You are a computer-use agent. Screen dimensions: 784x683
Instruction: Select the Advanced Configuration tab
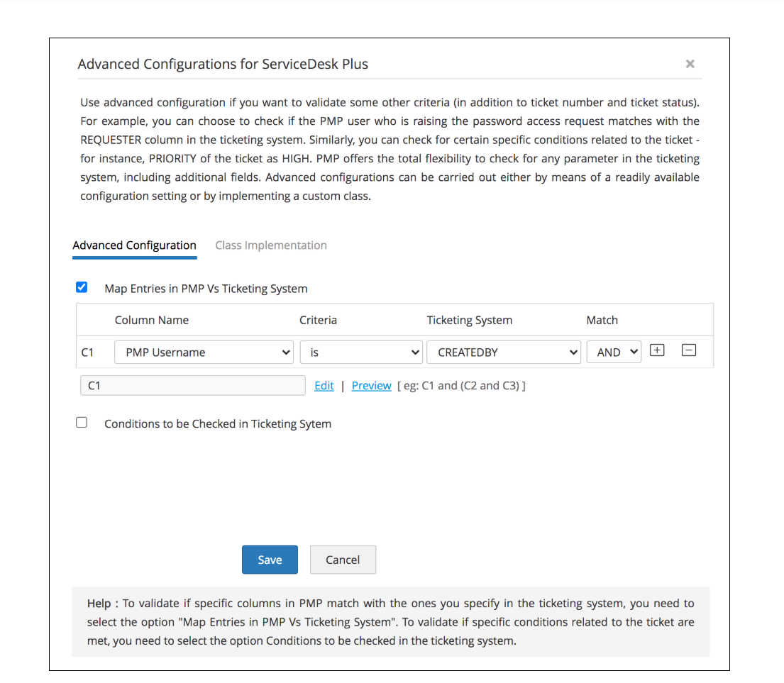click(x=134, y=245)
